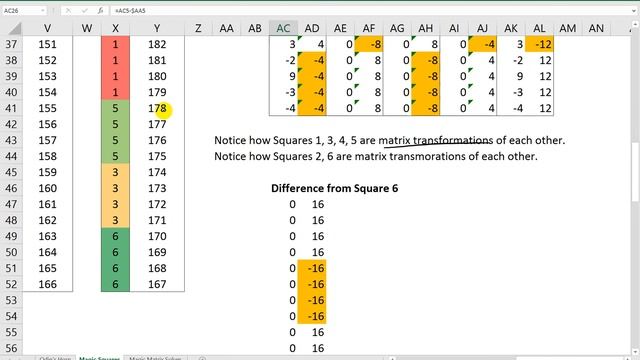Click vertical scrollbar thumb
Image resolution: width=640 pixels, height=360 pixels.
pyautogui.click(x=636, y=171)
